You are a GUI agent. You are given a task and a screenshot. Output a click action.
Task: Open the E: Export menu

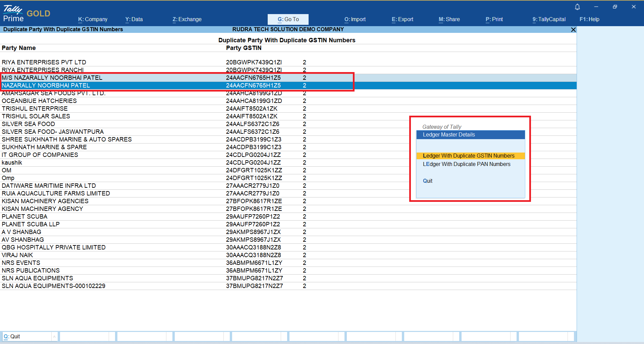(402, 19)
